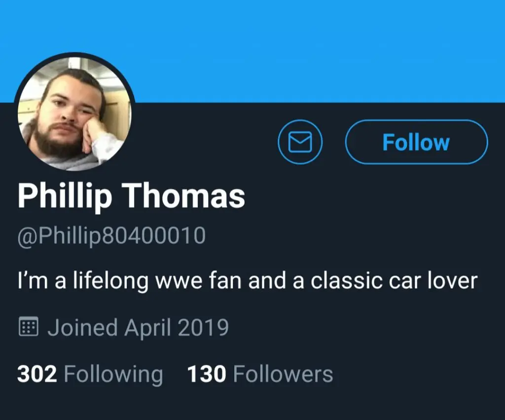Click the year 2019 in join date
The image size is (505, 420).
coord(203,327)
